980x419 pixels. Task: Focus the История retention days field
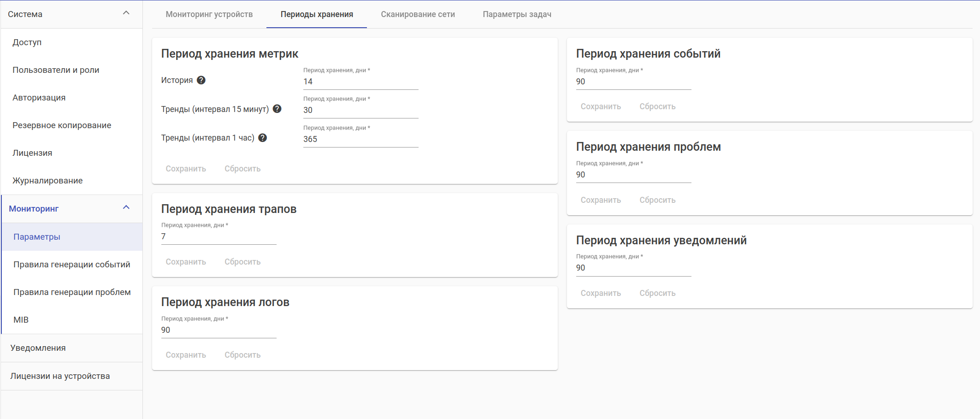360,82
